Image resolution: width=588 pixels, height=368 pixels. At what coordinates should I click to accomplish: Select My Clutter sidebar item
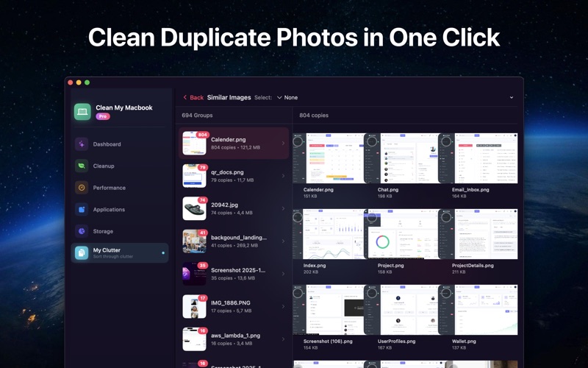tap(120, 252)
